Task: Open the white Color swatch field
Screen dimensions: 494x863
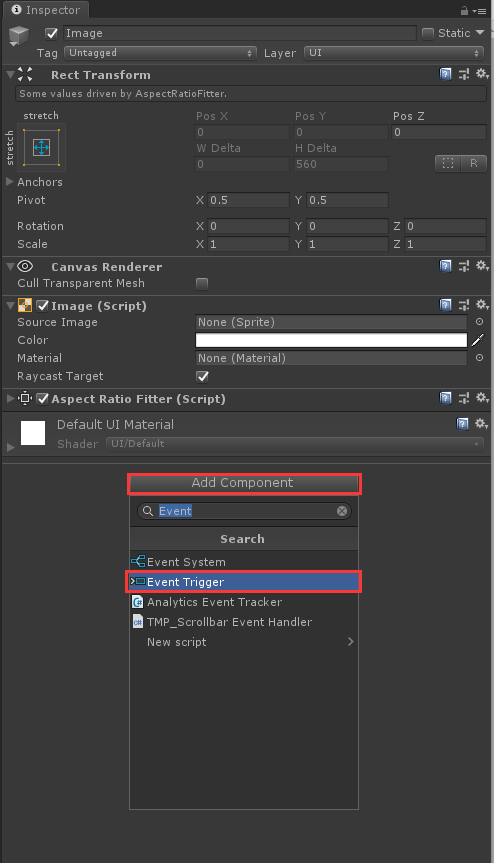Action: point(331,340)
